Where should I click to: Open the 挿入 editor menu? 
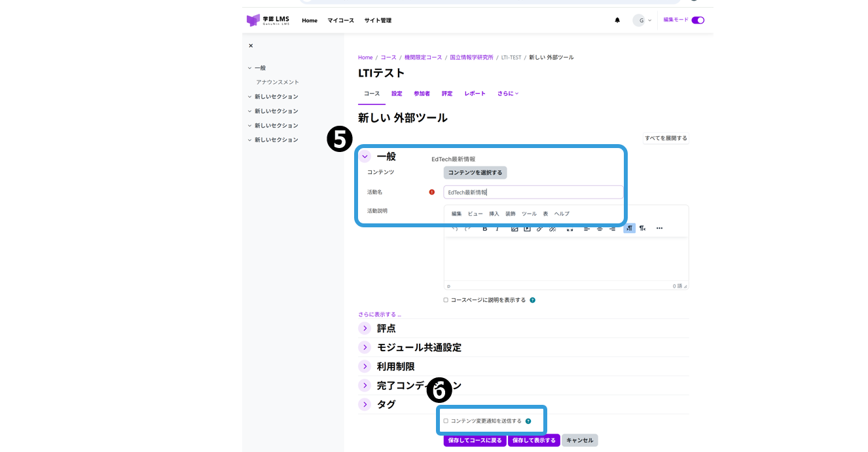[x=494, y=214]
